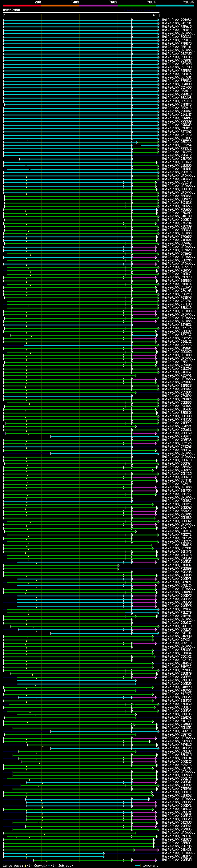Click the red 20% identity legend segment
Image resolution: width=197 pixels, height=868 pixels.
pyautogui.click(x=22, y=6)
